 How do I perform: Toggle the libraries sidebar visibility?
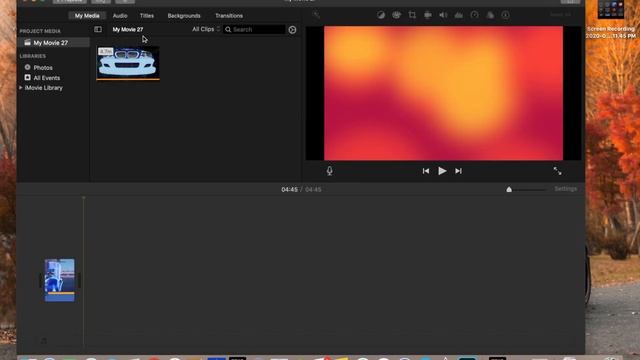point(98,29)
